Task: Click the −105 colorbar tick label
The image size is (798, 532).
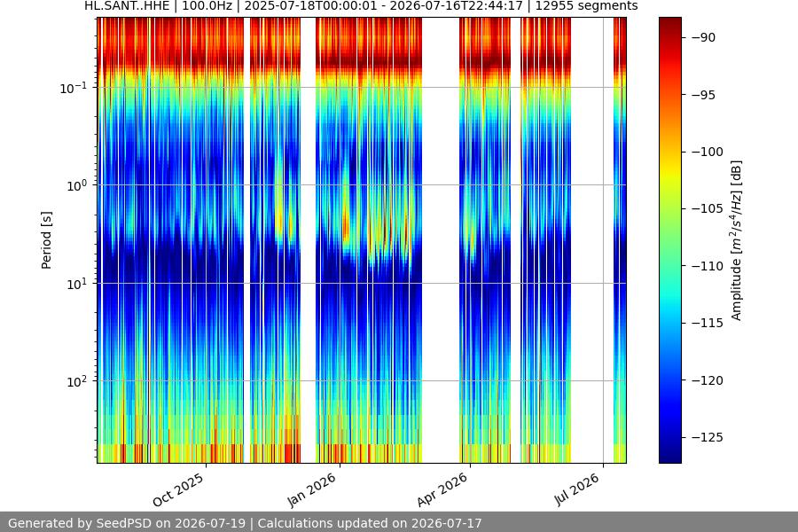Action: [x=708, y=208]
